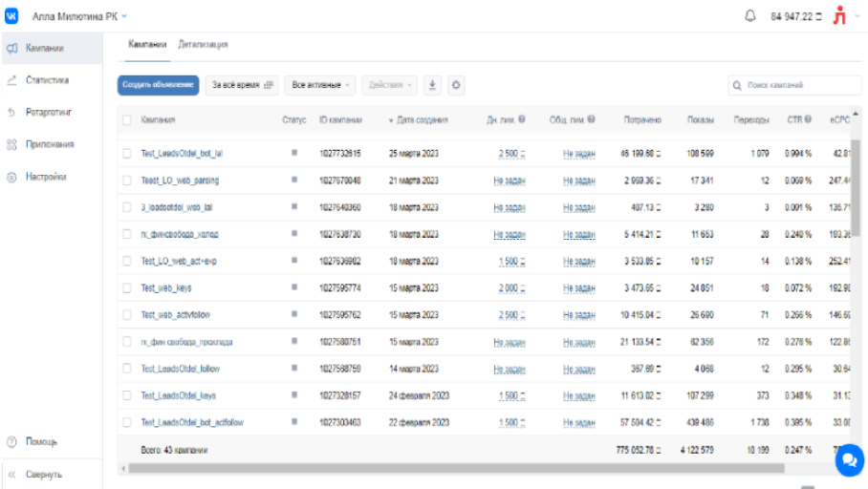Open the Действия dropdown
This screenshot has height=489, width=868.
coord(390,85)
